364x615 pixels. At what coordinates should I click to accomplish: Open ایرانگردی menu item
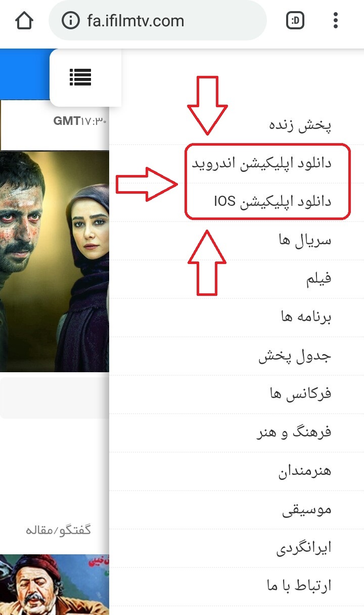pyautogui.click(x=237, y=548)
